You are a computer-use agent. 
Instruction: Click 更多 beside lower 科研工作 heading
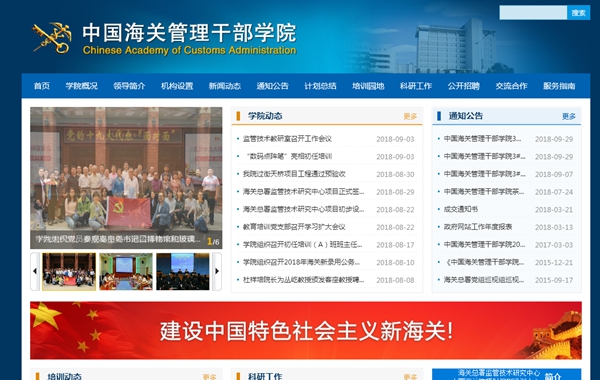(410, 377)
